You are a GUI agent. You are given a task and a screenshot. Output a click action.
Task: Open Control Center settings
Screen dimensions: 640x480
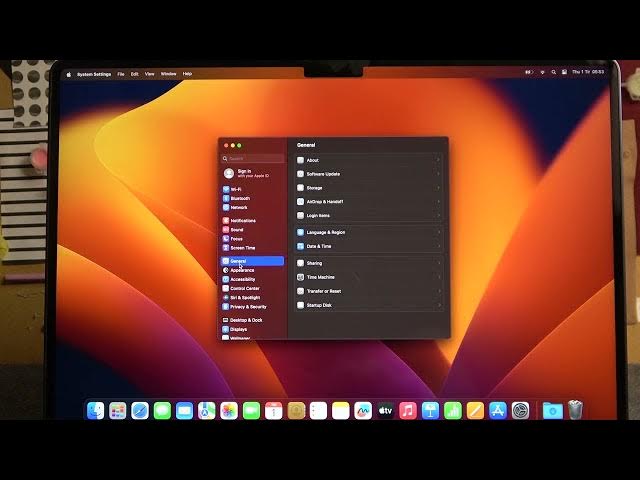coord(245,288)
